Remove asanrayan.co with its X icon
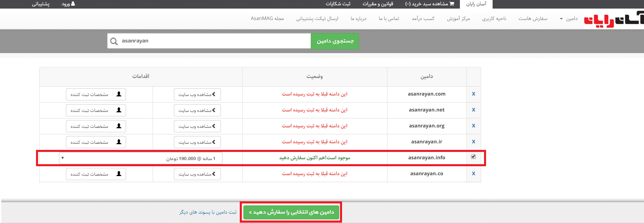Screen dimensions: 644x223 pos(473,174)
